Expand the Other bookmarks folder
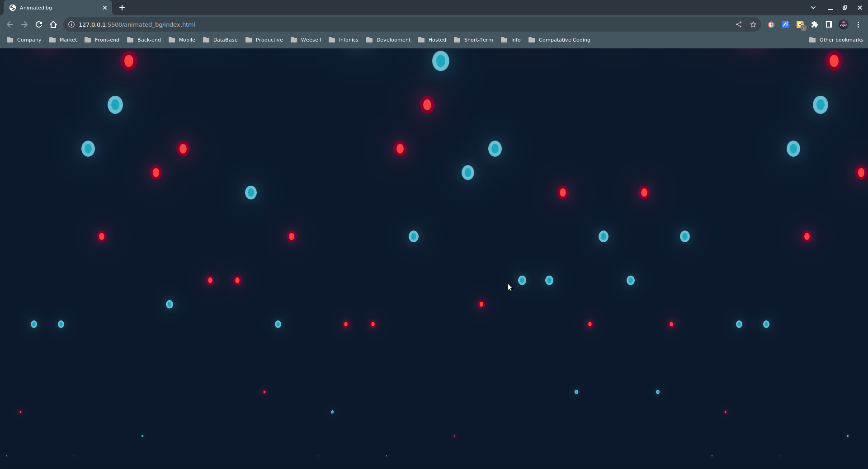Screen dimensions: 868x469 click(x=836, y=40)
